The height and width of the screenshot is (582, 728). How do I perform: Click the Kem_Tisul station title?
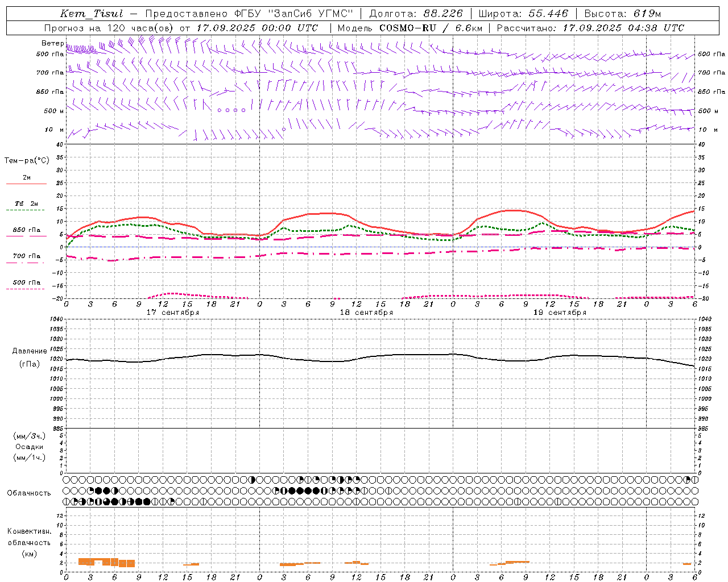[91, 14]
